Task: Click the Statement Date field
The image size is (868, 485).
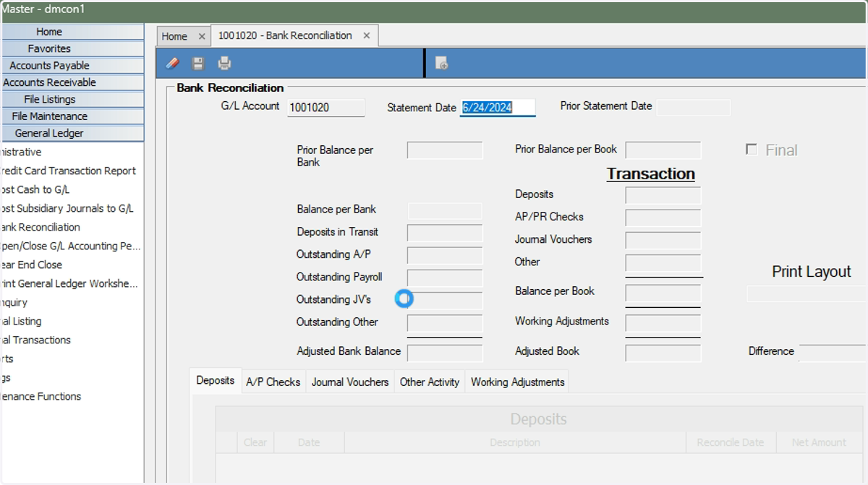Action: [498, 108]
